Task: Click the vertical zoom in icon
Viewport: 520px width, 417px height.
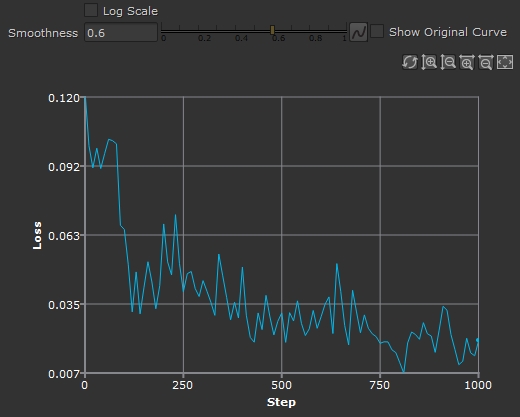Action: (x=429, y=62)
